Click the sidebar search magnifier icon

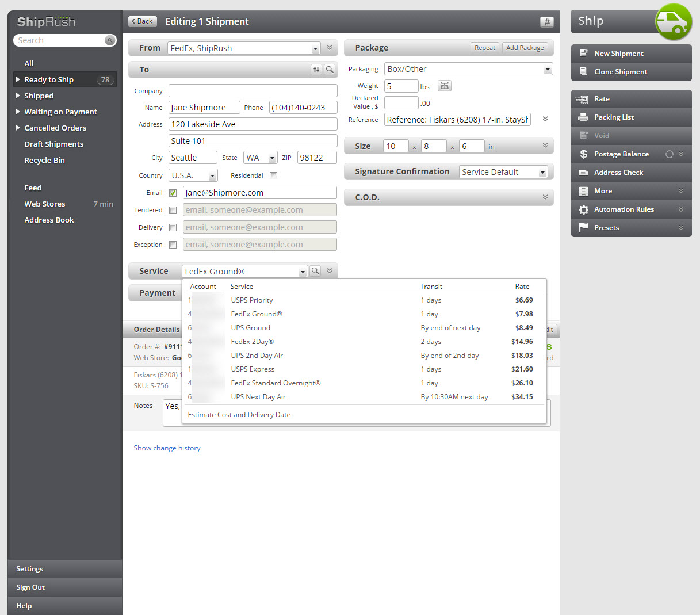pyautogui.click(x=109, y=40)
